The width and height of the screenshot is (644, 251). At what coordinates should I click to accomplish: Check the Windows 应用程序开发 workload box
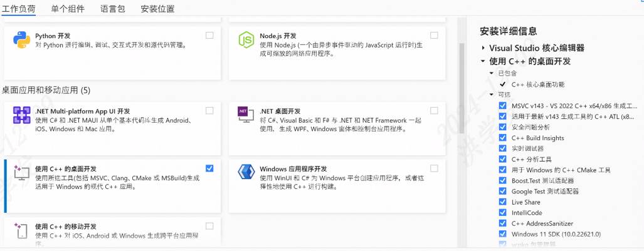point(434,168)
